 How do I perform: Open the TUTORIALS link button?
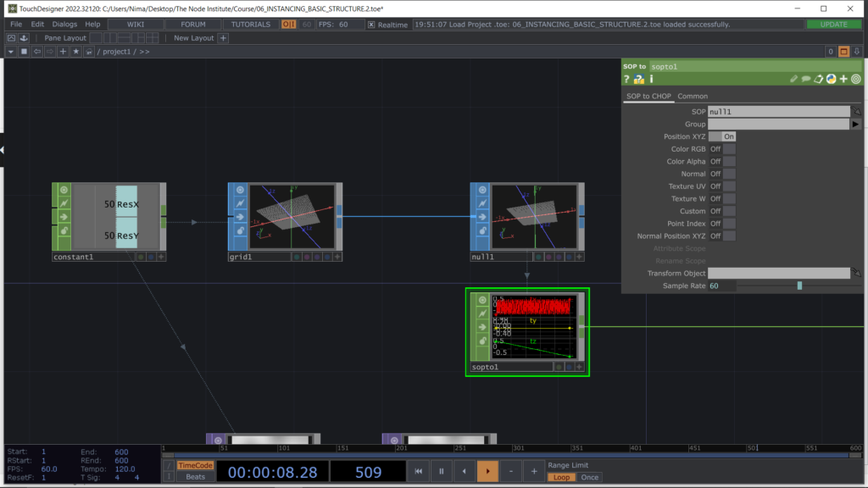[x=251, y=25]
